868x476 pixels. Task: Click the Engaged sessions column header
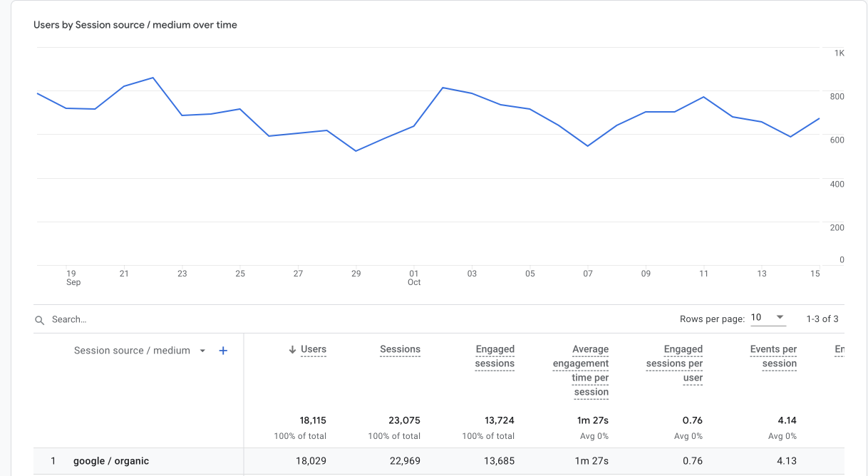pos(495,356)
